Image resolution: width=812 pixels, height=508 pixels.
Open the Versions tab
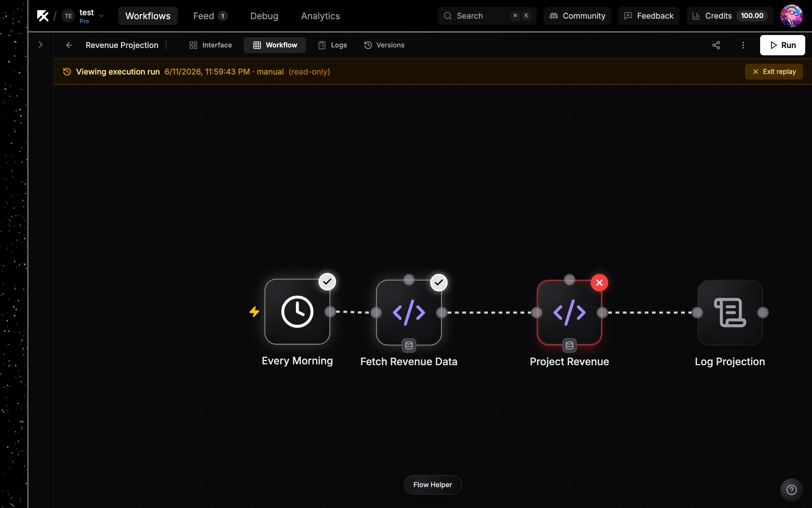pyautogui.click(x=384, y=45)
